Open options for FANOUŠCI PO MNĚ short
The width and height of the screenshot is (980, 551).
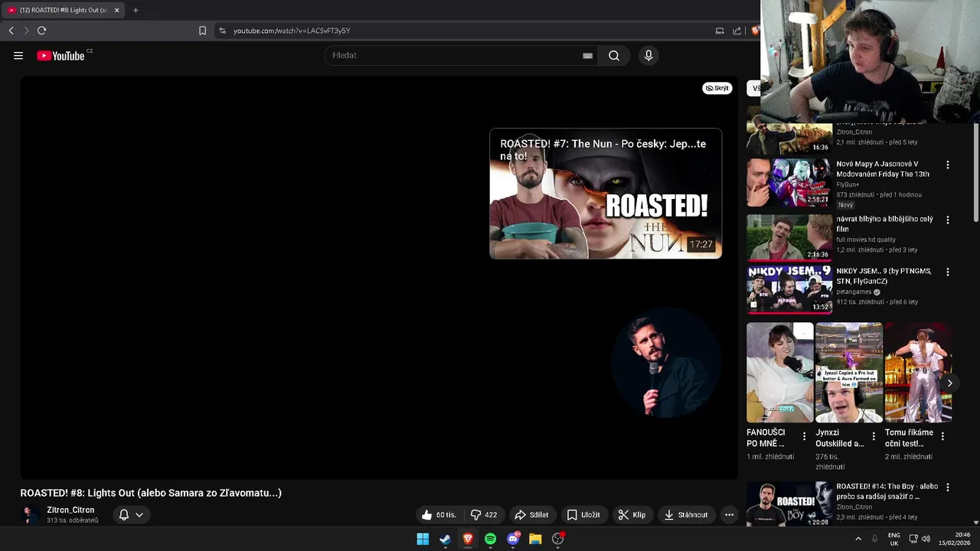point(804,436)
